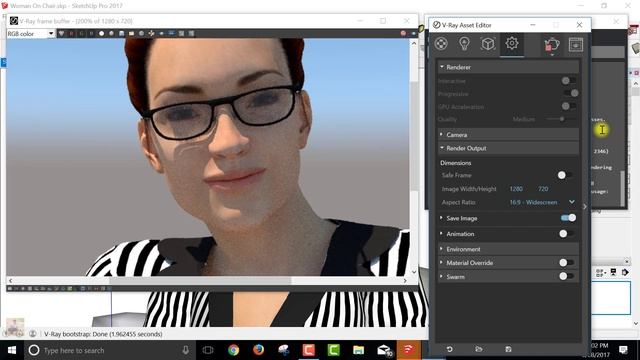Adjust the Quality slider
The width and height of the screenshot is (640, 360).
[561, 119]
